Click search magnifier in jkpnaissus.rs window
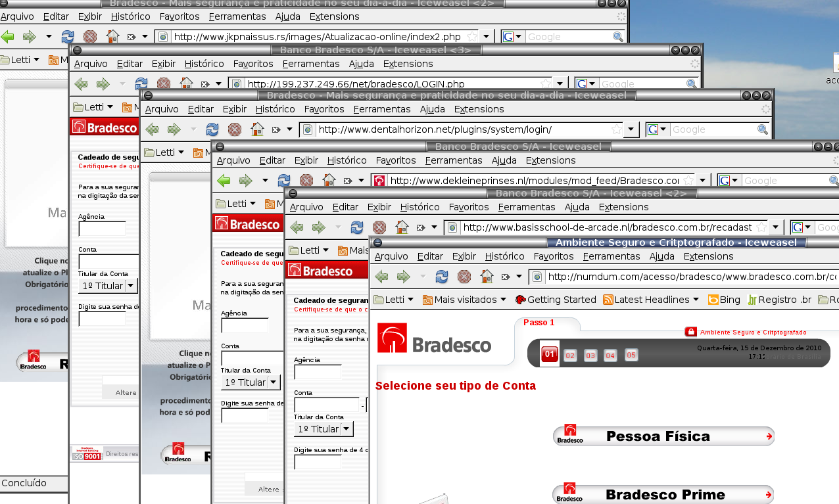839x504 pixels. 618,37
